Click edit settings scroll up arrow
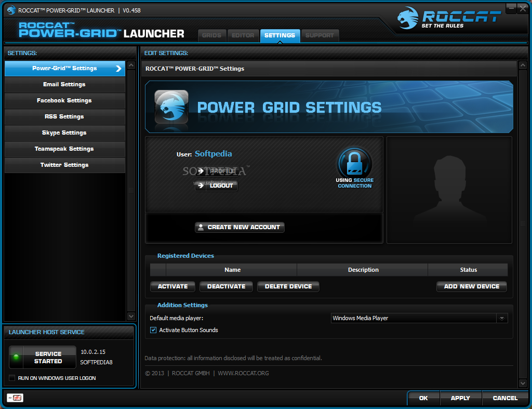532x409 pixels. coord(523,65)
